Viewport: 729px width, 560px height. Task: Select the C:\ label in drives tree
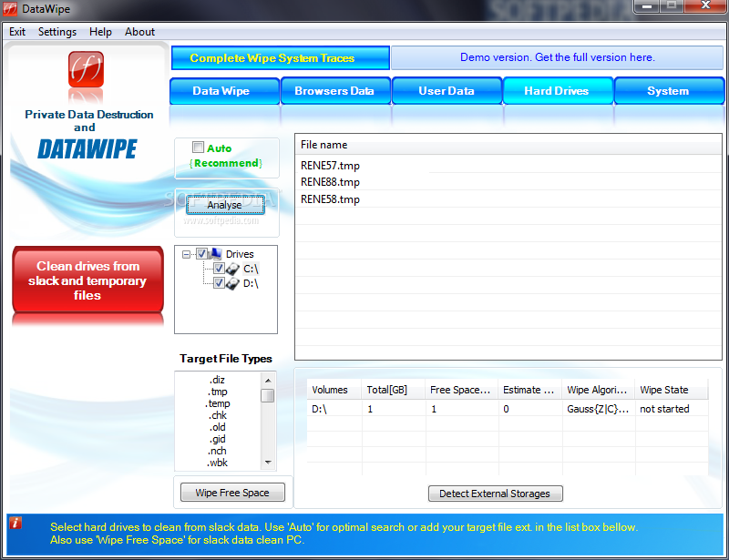[252, 269]
